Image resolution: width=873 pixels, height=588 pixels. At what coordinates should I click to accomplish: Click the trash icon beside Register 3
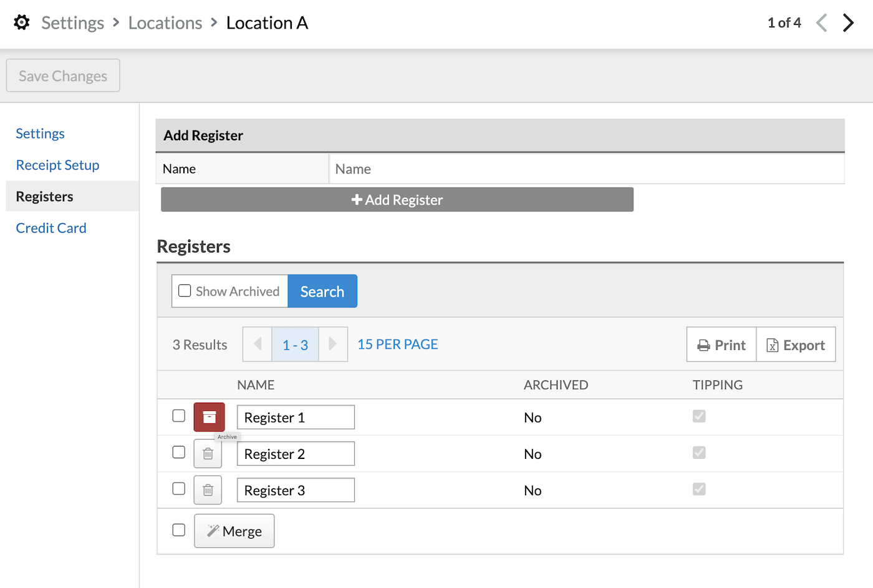[208, 491]
